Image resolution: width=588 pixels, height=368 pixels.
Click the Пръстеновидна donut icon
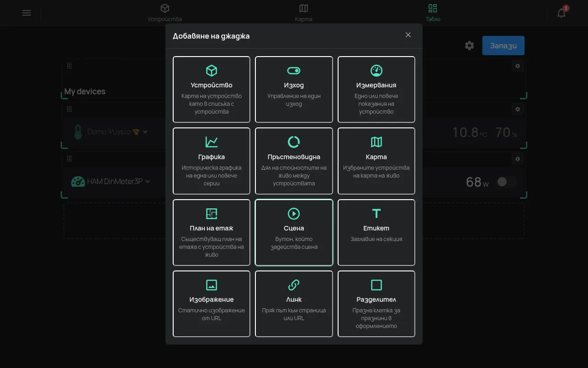point(294,142)
